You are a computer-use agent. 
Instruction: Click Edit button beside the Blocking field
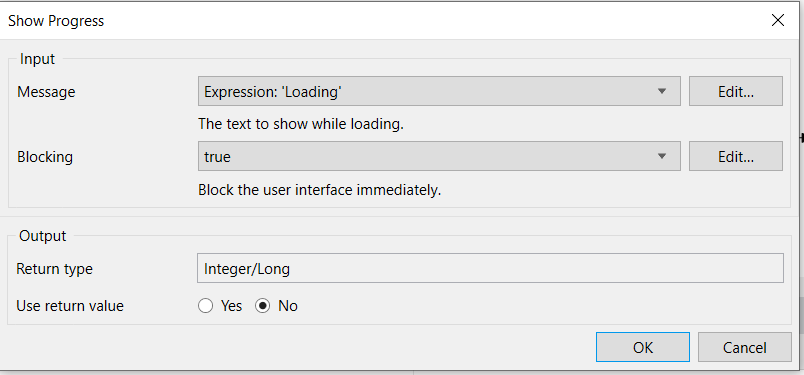click(736, 156)
